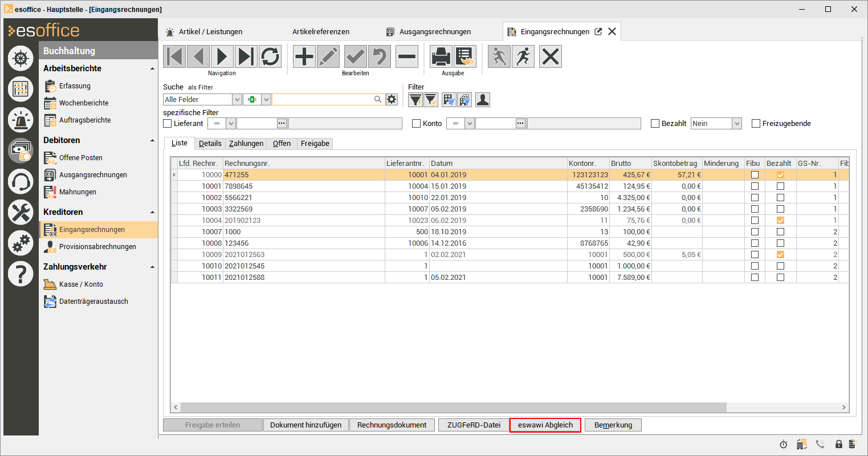Open Lieferant comparison operator dropdown

click(x=231, y=123)
